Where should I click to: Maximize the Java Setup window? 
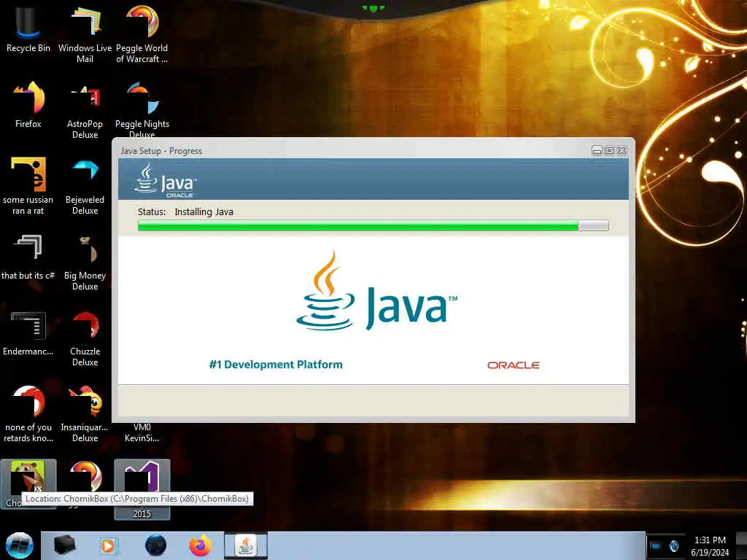(609, 150)
